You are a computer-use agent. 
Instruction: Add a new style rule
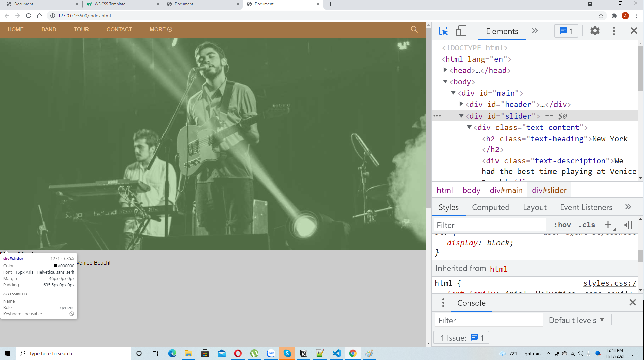[608, 225]
